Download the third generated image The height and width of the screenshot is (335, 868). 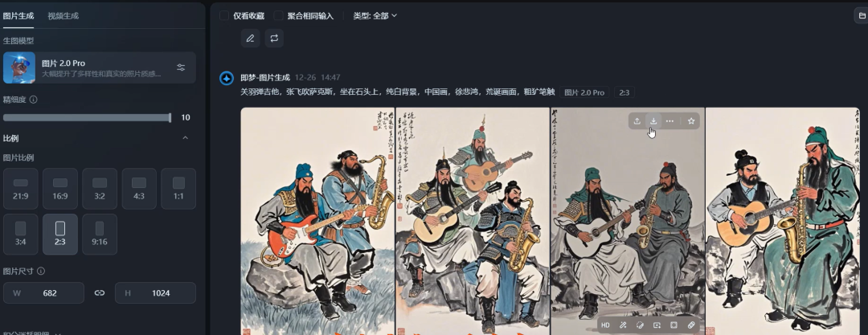[653, 121]
